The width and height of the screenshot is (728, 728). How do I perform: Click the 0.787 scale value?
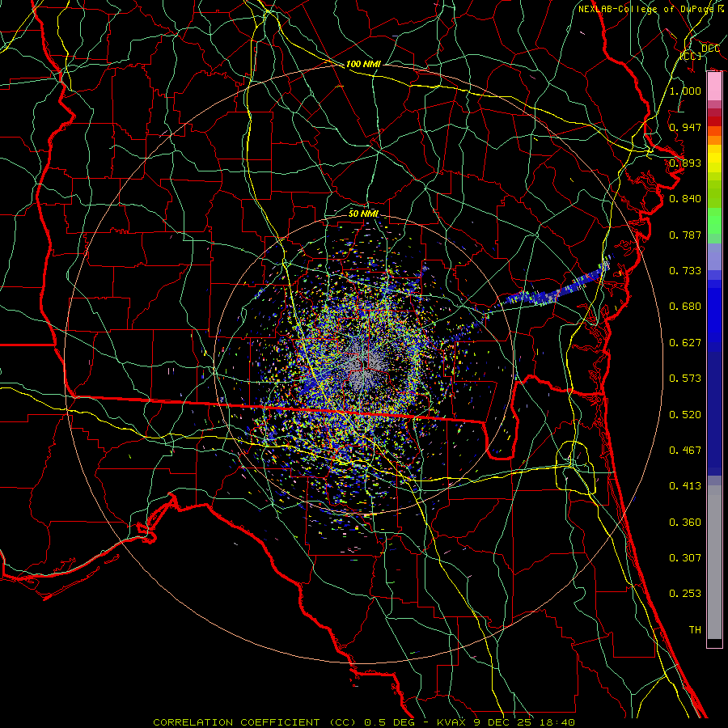click(x=685, y=235)
